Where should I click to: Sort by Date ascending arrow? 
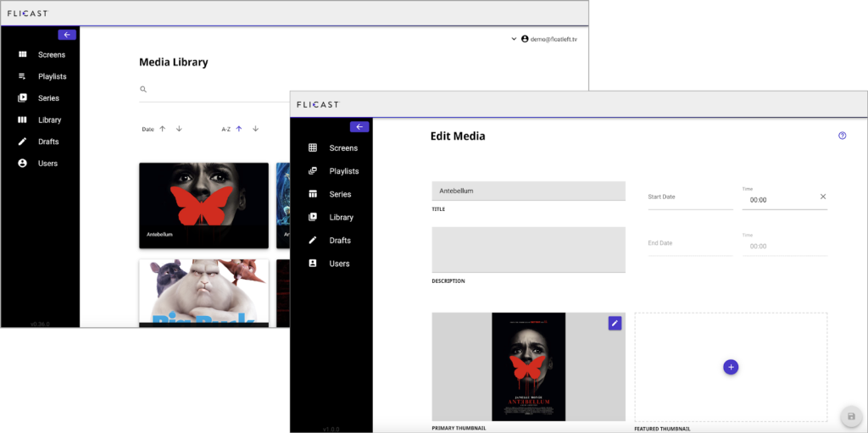click(x=162, y=129)
